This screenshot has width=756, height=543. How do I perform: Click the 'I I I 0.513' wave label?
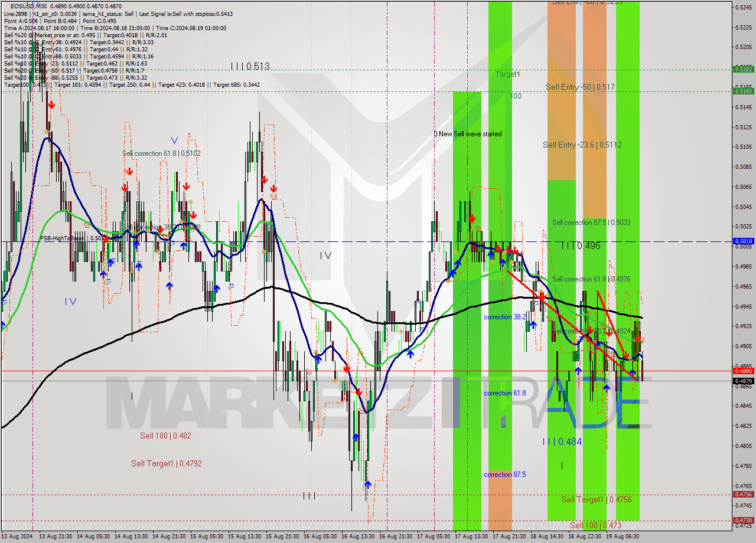pyautogui.click(x=250, y=67)
